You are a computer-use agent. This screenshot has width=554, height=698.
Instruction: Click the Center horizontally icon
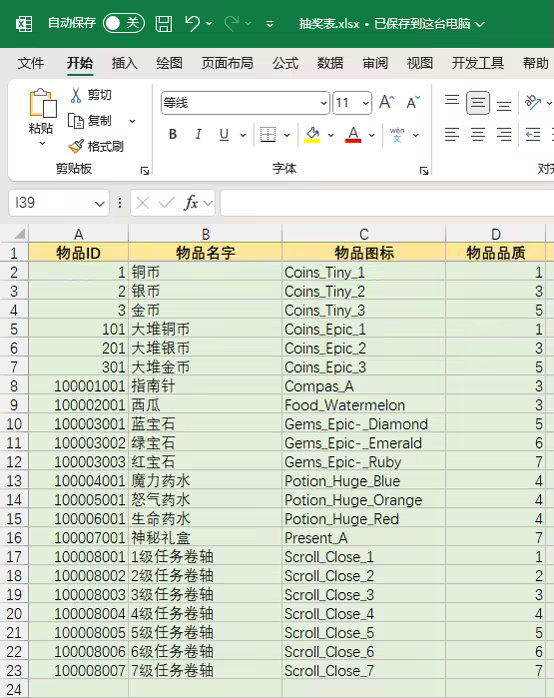478,134
